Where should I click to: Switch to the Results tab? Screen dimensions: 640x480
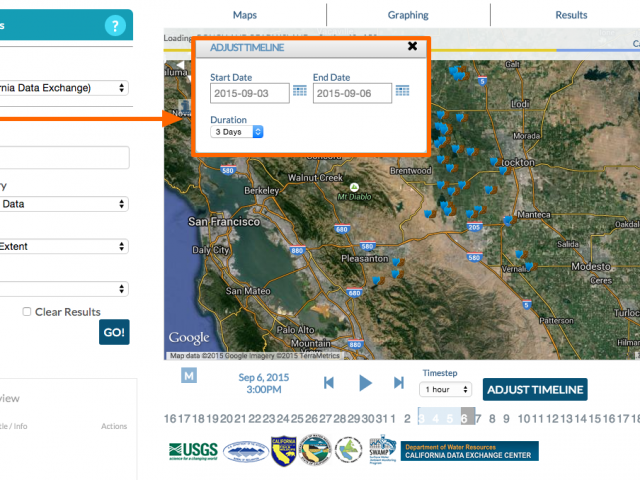coord(571,15)
